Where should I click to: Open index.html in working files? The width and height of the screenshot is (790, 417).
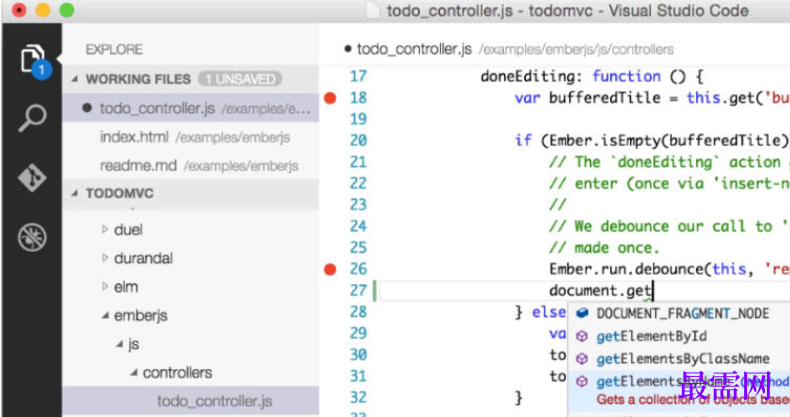(x=190, y=137)
